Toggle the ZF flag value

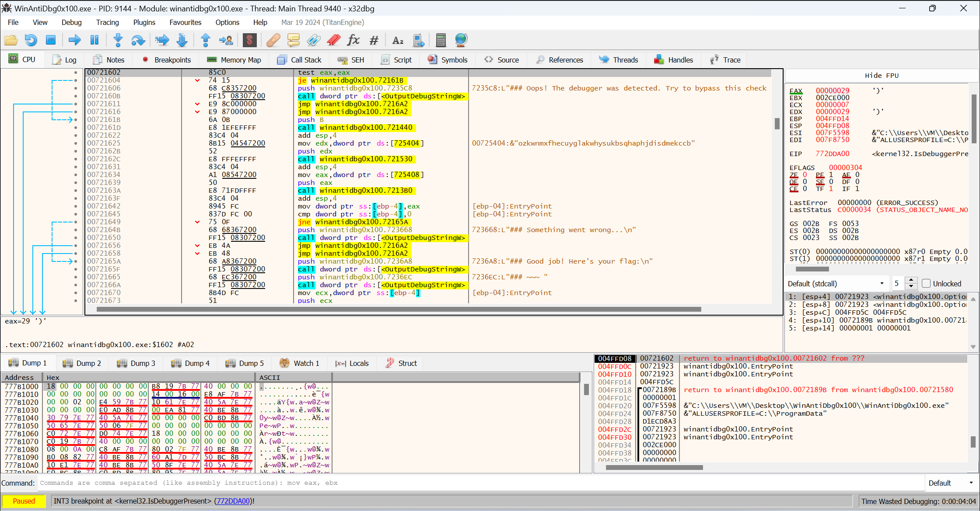click(x=805, y=175)
